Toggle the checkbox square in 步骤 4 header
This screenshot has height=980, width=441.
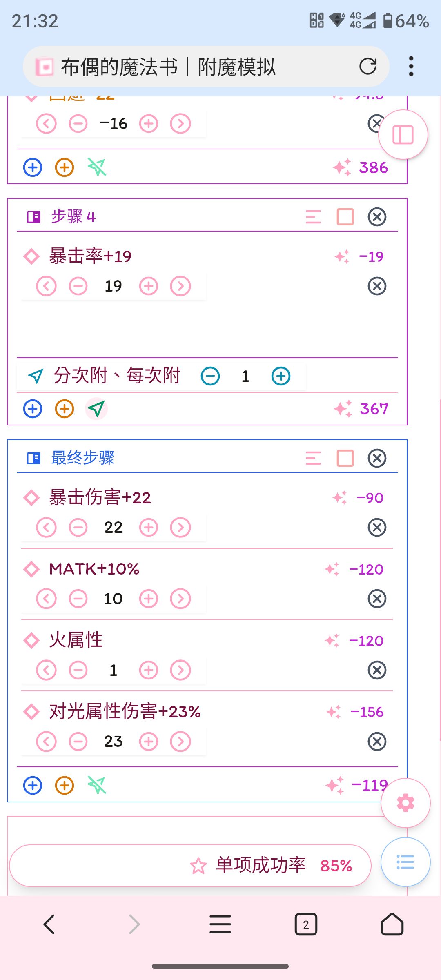(x=345, y=217)
